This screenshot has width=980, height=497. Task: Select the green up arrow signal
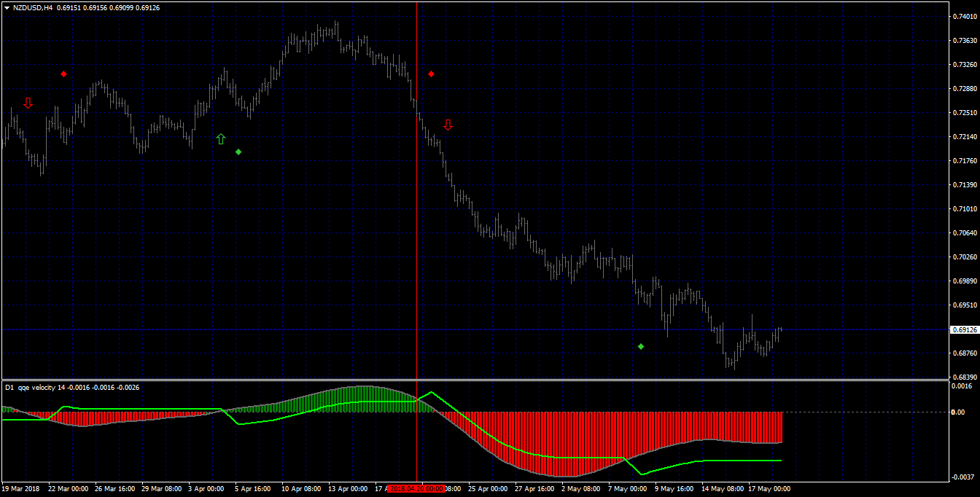pyautogui.click(x=221, y=138)
